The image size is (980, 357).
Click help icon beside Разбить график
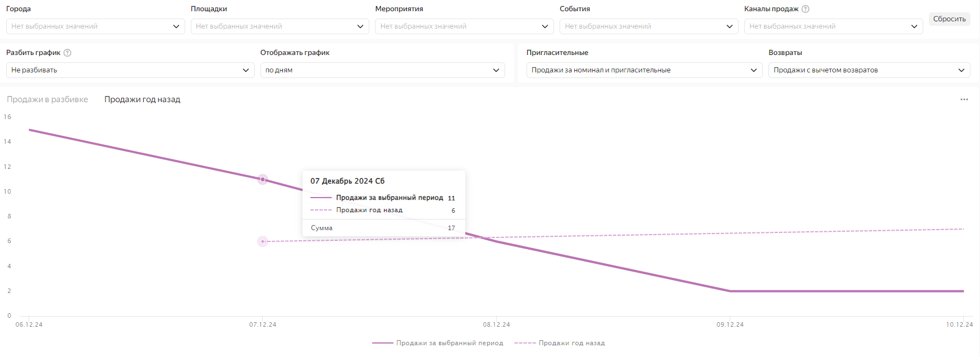tap(67, 53)
